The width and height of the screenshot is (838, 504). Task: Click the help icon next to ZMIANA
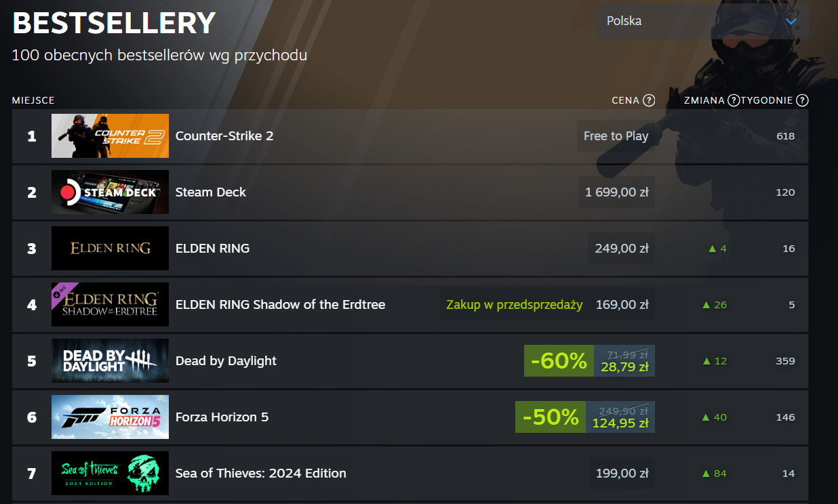[734, 101]
